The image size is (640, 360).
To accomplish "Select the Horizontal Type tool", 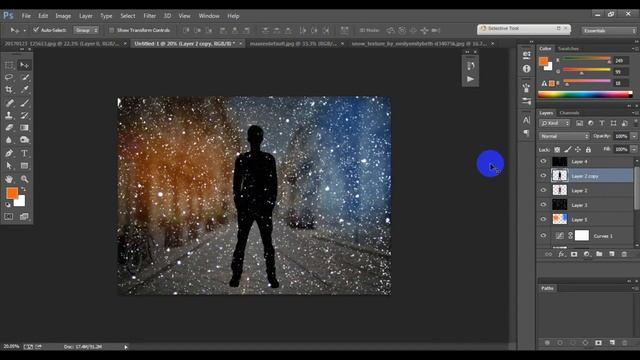I will click(x=24, y=153).
